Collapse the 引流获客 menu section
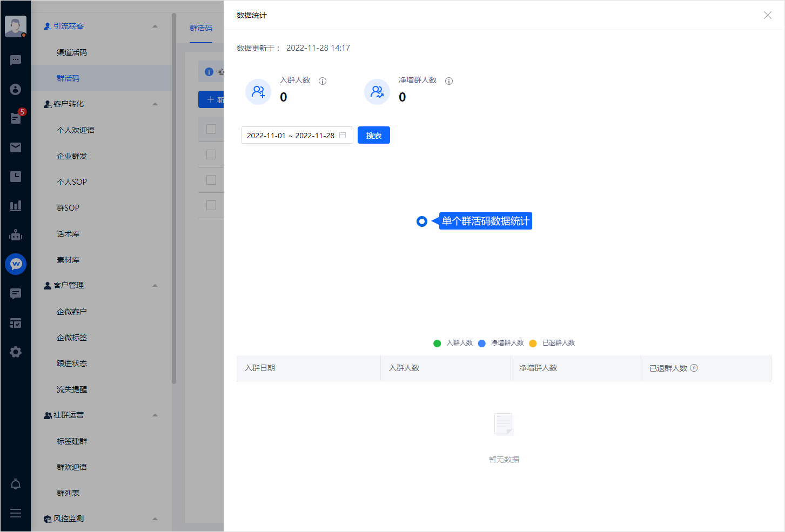Image resolution: width=785 pixels, height=532 pixels. tap(155, 26)
